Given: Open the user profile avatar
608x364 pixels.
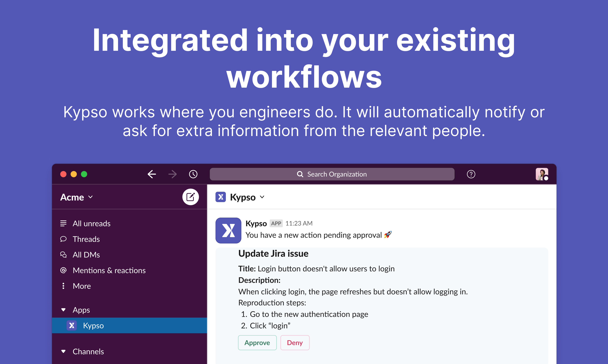Looking at the screenshot, I should click(542, 174).
